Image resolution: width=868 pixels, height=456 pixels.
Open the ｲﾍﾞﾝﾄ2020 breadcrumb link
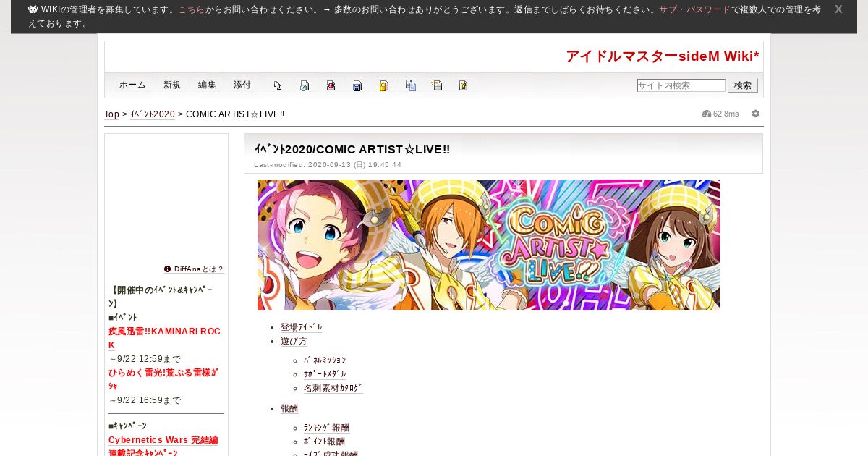153,114
